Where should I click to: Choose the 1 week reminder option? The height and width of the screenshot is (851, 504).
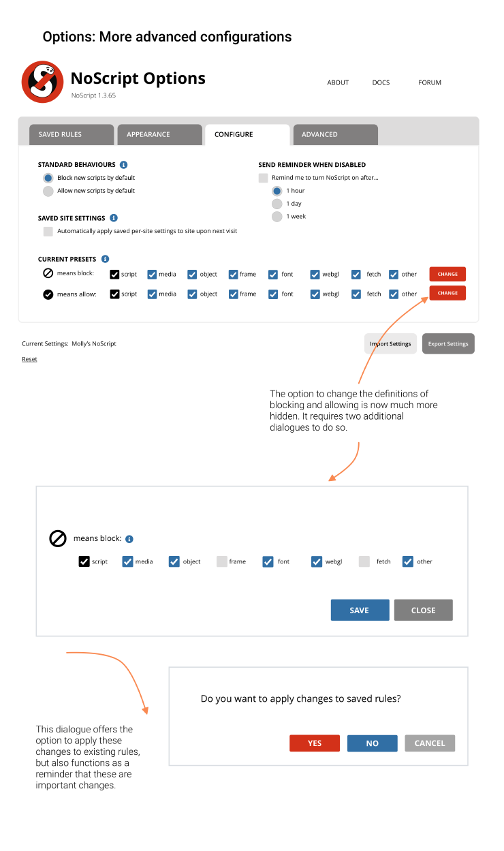click(277, 217)
